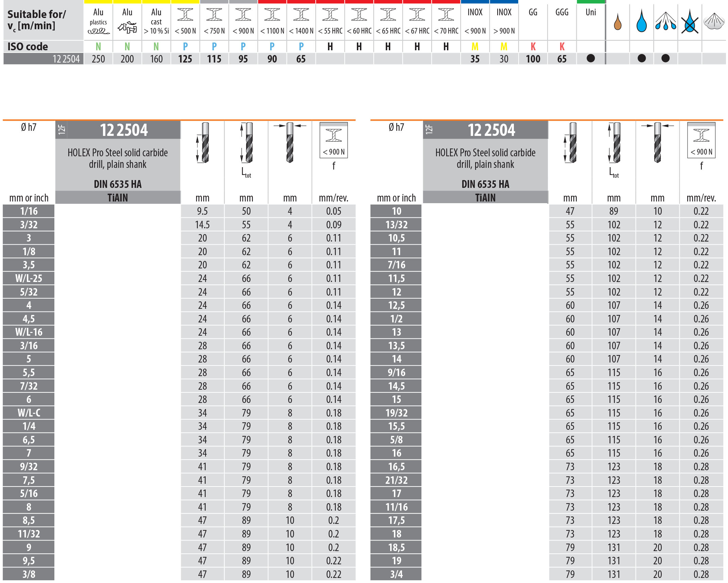Click the steel beam icon above < 1100 N
728x583 pixels.
click(272, 14)
